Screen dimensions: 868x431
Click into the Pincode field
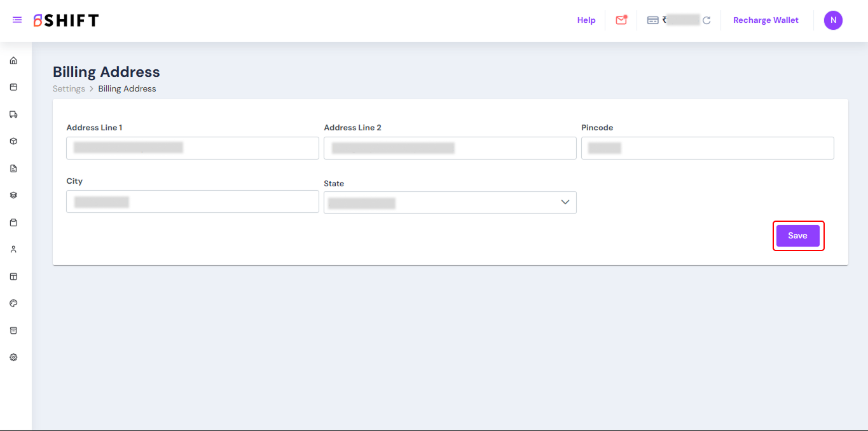coord(707,148)
